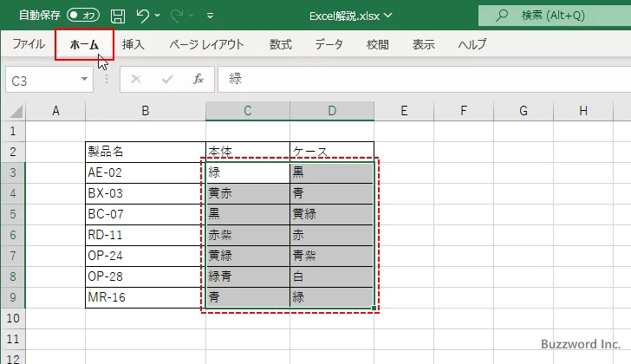Image resolution: width=631 pixels, height=364 pixels.
Task: Open the ファイル (File) menu
Action: 29,44
